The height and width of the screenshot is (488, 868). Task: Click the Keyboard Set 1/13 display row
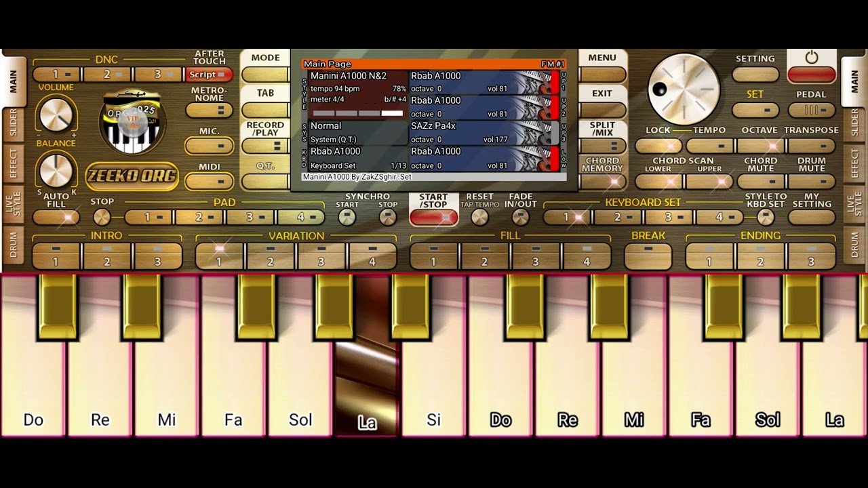click(358, 165)
